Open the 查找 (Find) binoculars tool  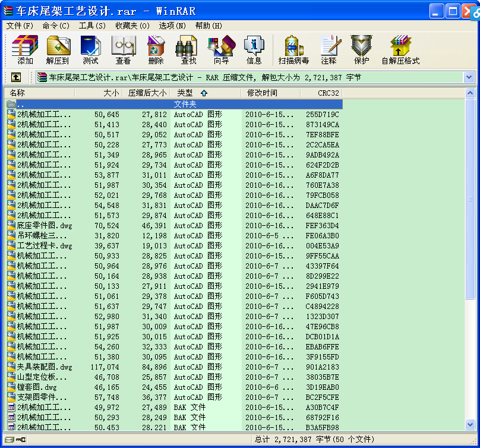[x=188, y=49]
